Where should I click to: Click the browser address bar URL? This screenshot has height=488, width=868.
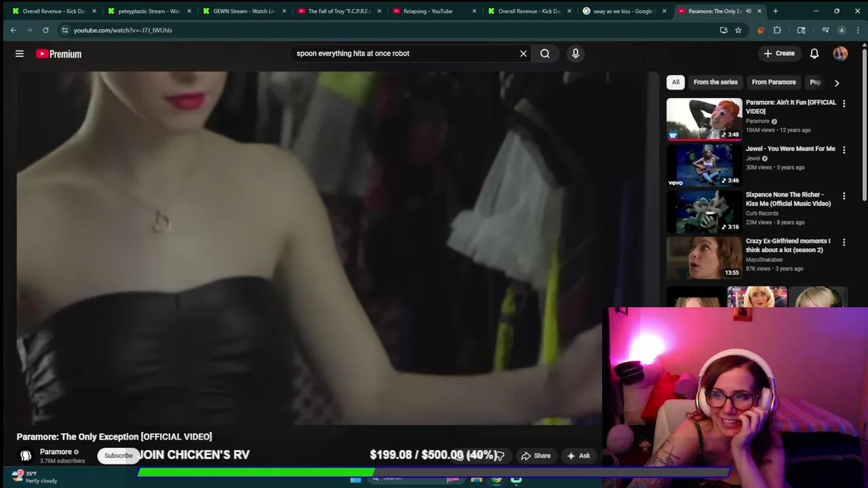click(123, 30)
